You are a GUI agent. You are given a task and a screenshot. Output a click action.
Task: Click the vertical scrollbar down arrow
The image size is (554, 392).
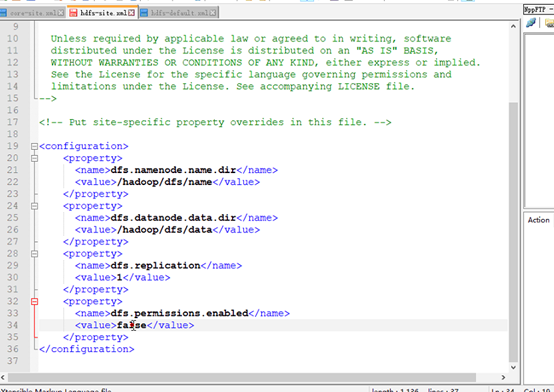pyautogui.click(x=513, y=368)
